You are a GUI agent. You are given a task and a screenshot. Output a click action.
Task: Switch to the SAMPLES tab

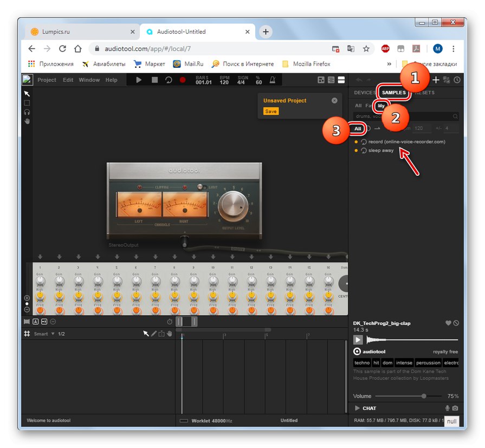coord(394,93)
